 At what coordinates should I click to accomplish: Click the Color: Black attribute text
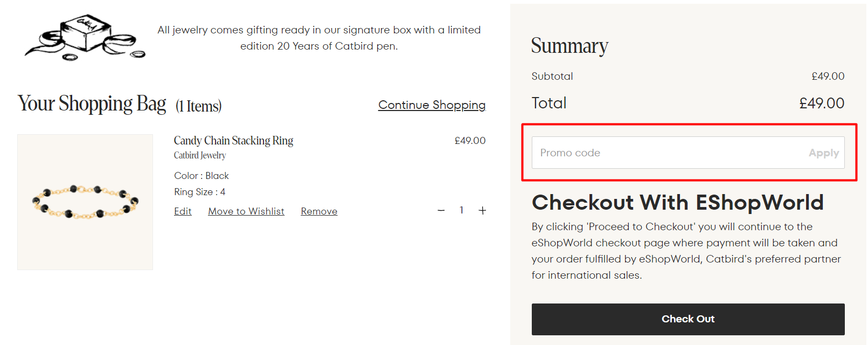coord(202,176)
